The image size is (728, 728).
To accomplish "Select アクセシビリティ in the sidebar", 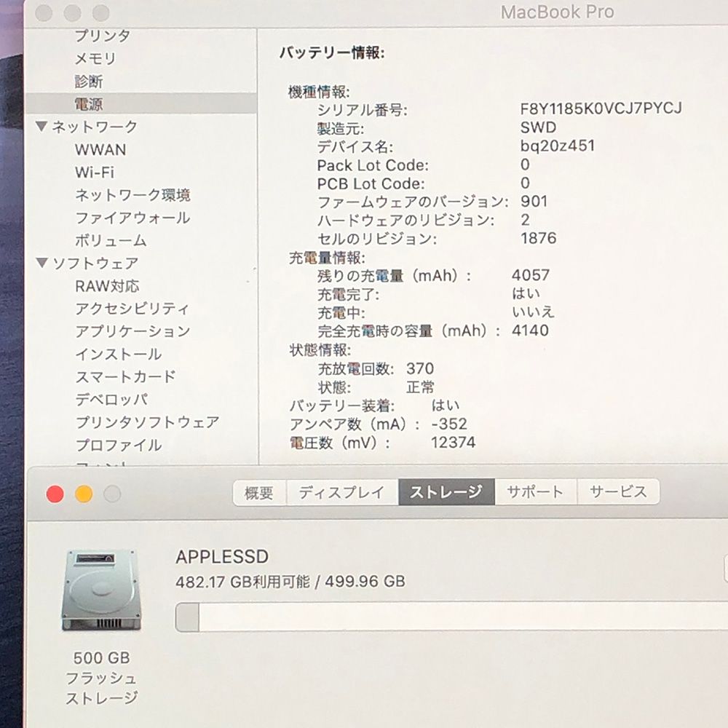I will click(132, 309).
